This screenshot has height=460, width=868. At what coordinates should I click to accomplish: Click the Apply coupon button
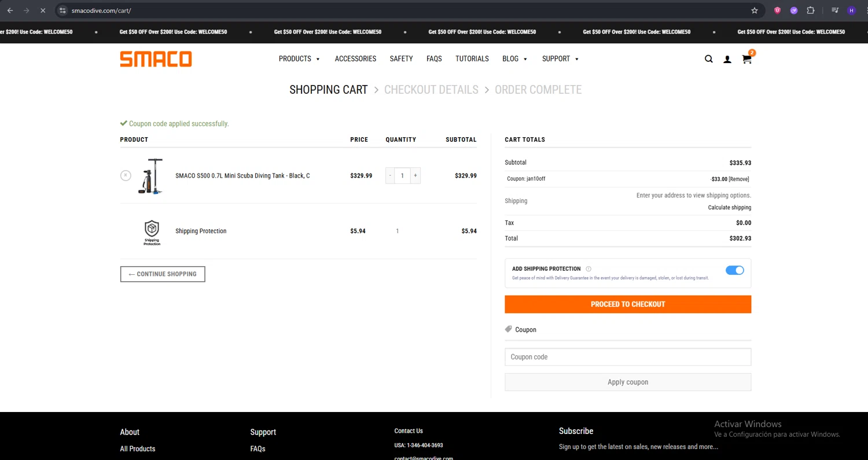628,382
